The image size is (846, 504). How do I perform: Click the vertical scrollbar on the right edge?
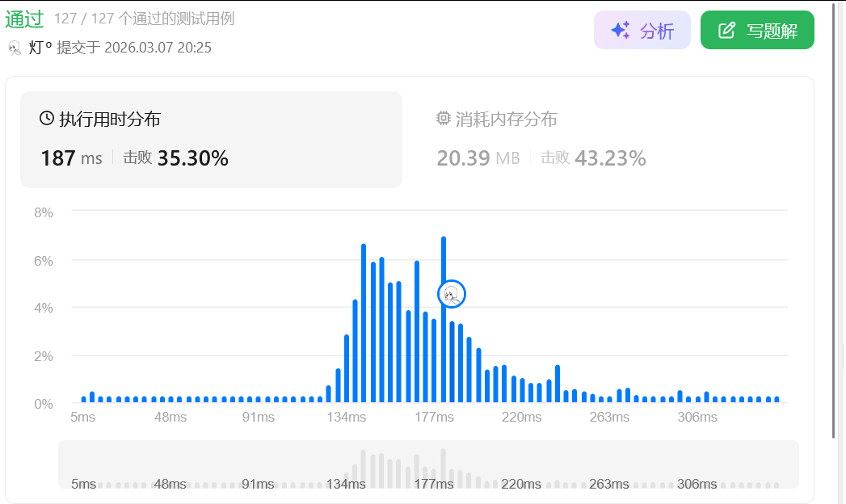click(x=834, y=218)
